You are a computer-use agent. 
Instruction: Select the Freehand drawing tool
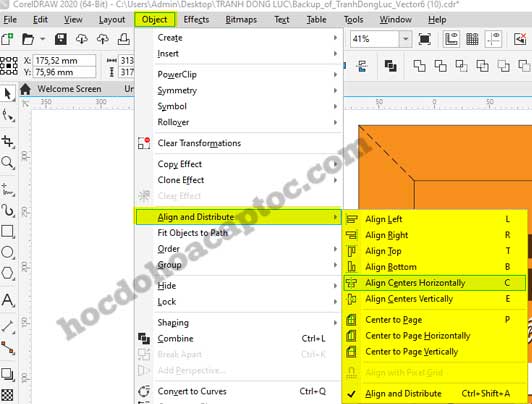pyautogui.click(x=7, y=190)
